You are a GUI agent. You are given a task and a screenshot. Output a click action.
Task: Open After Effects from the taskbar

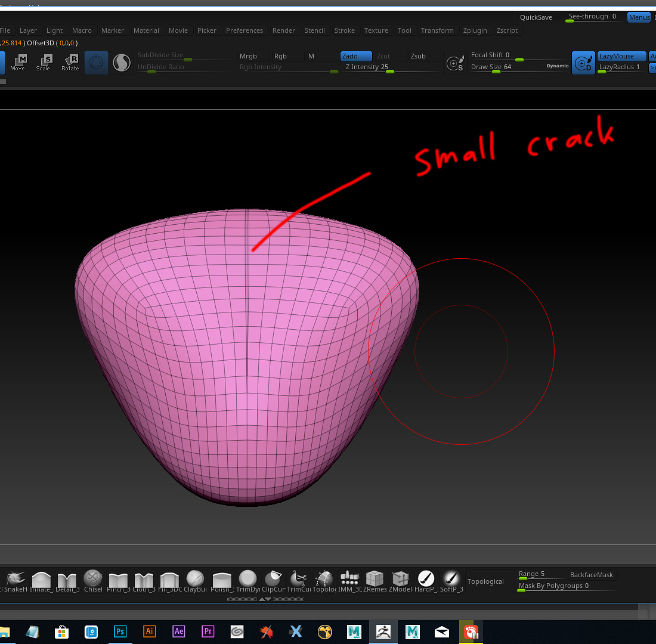click(179, 631)
